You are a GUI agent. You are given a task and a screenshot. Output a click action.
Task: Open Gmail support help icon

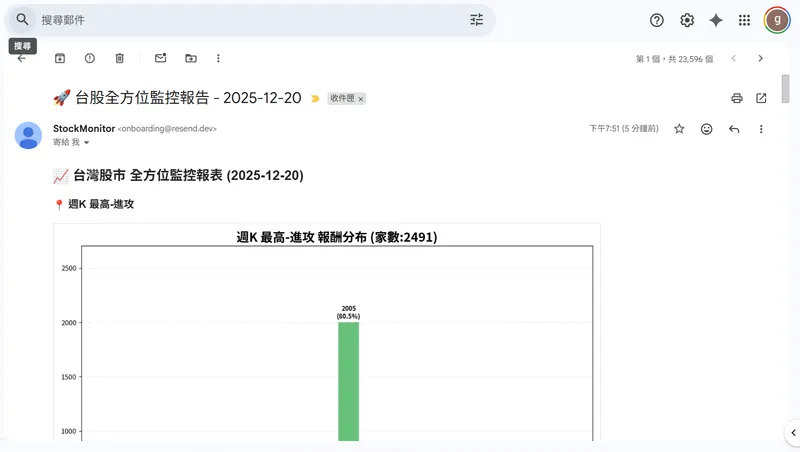click(657, 20)
